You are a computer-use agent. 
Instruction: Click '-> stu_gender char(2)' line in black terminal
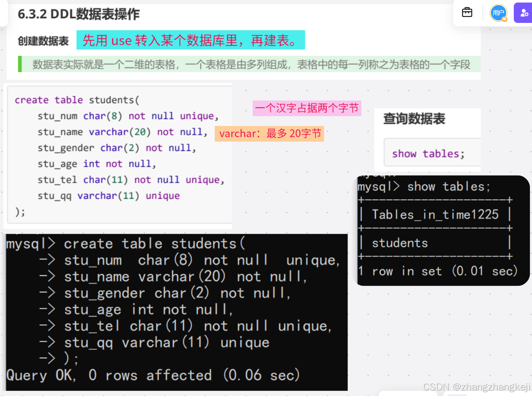coord(165,293)
